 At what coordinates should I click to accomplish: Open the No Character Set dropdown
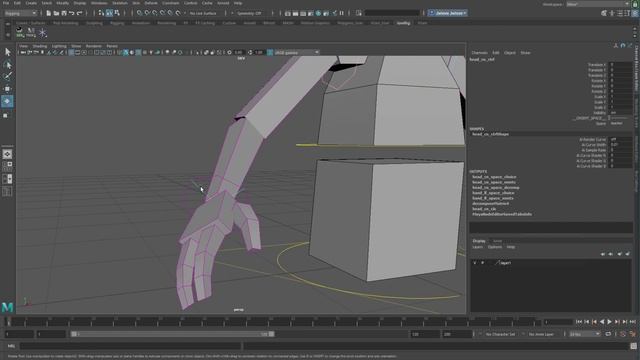coord(500,334)
